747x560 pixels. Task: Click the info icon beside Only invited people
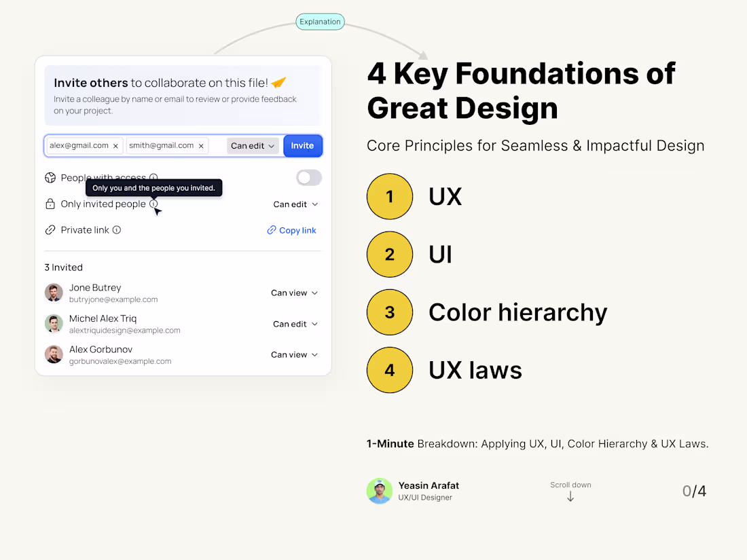(x=153, y=204)
